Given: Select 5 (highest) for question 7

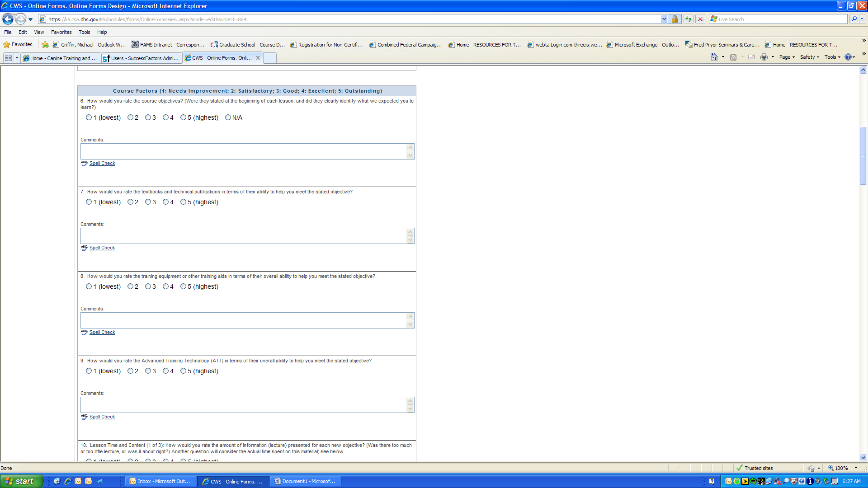Looking at the screenshot, I should click(183, 202).
